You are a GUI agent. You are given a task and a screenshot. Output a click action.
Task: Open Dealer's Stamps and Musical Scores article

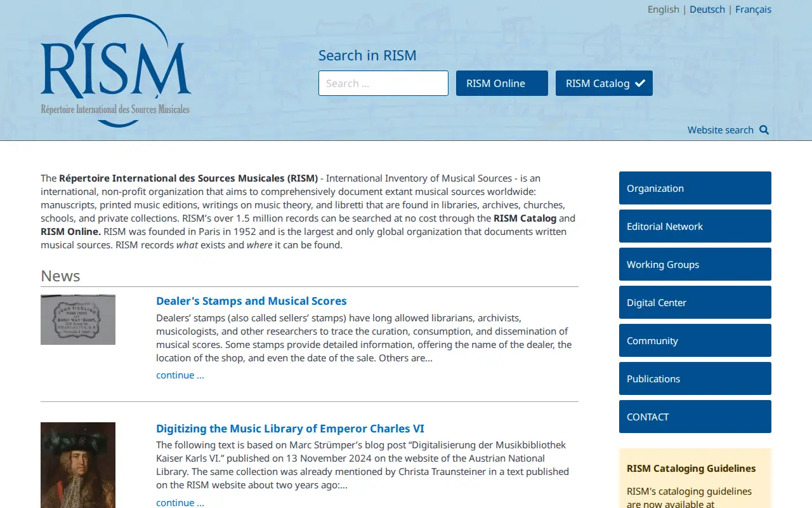pos(251,301)
